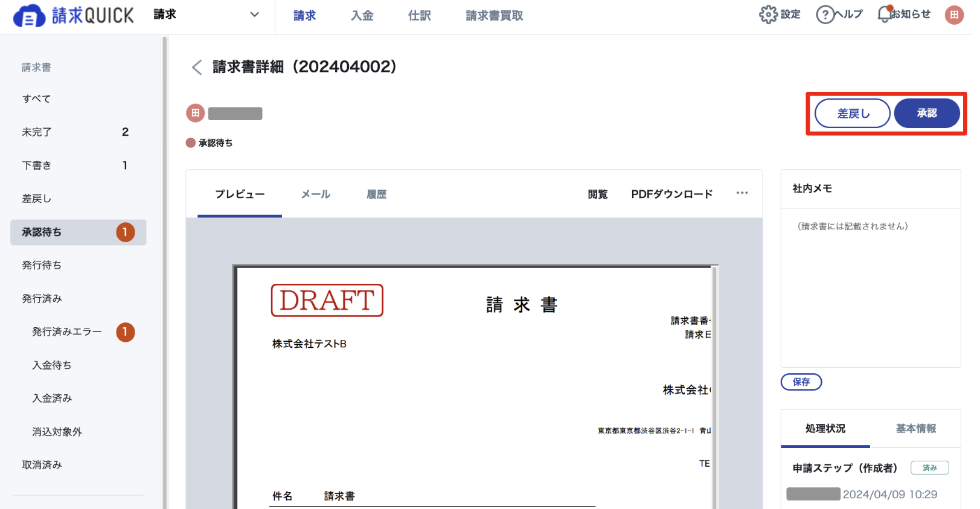Screen dimensions: 980x509
Task: Click the DRAFT invoice preview page
Action: 475,388
